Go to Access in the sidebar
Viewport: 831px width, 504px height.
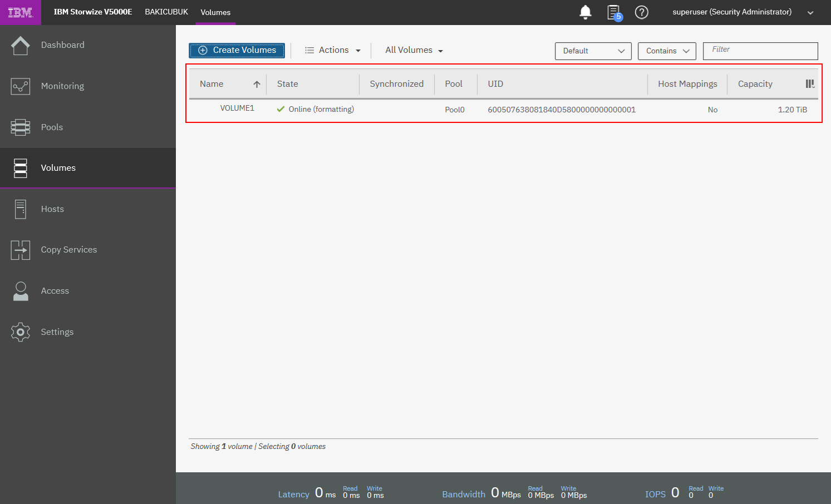coord(55,291)
